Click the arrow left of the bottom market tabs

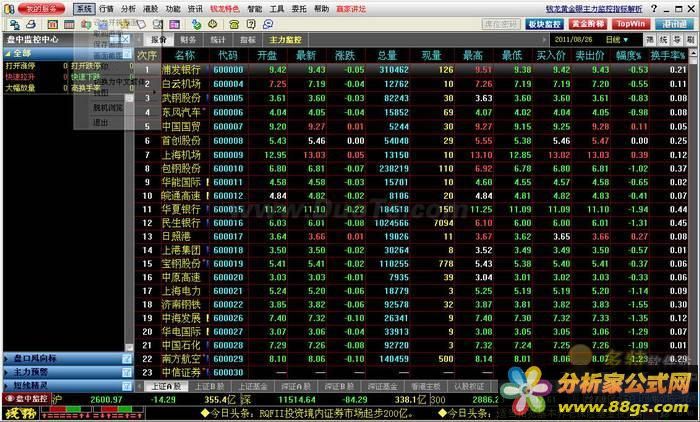[x=140, y=386]
